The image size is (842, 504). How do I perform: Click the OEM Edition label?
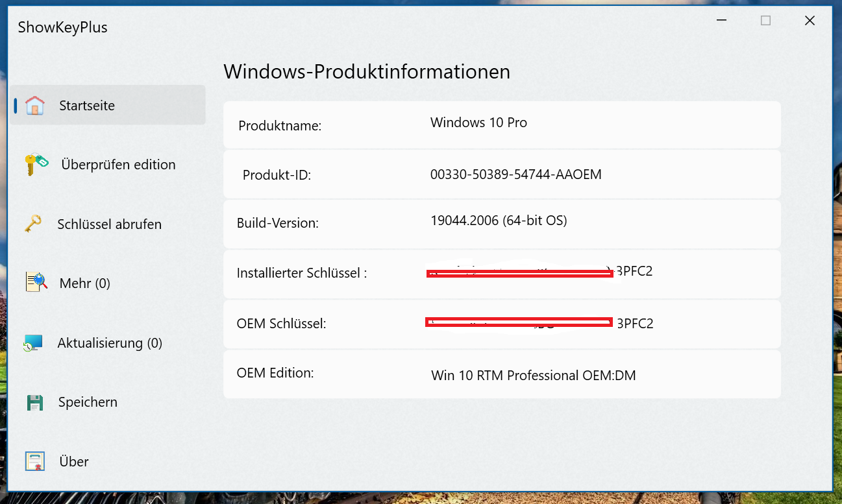pyautogui.click(x=275, y=373)
